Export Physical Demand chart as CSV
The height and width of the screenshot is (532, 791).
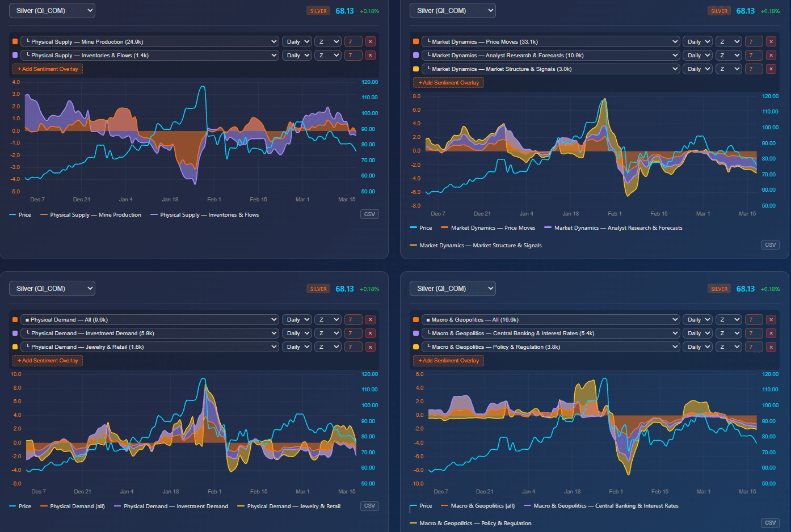pos(369,506)
